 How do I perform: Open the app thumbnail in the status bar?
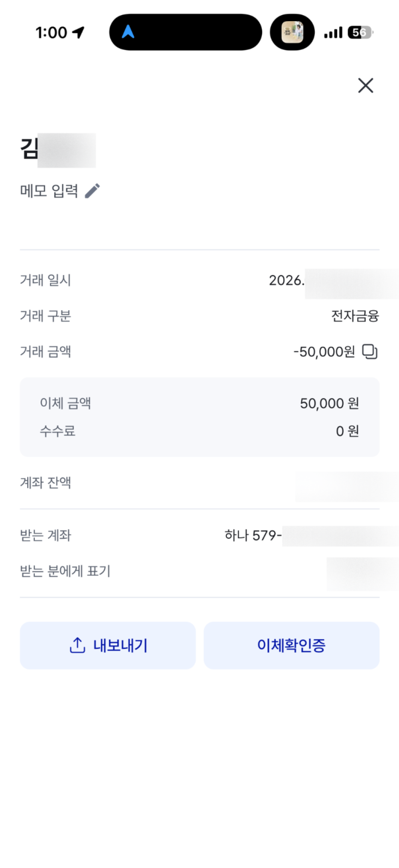[292, 32]
